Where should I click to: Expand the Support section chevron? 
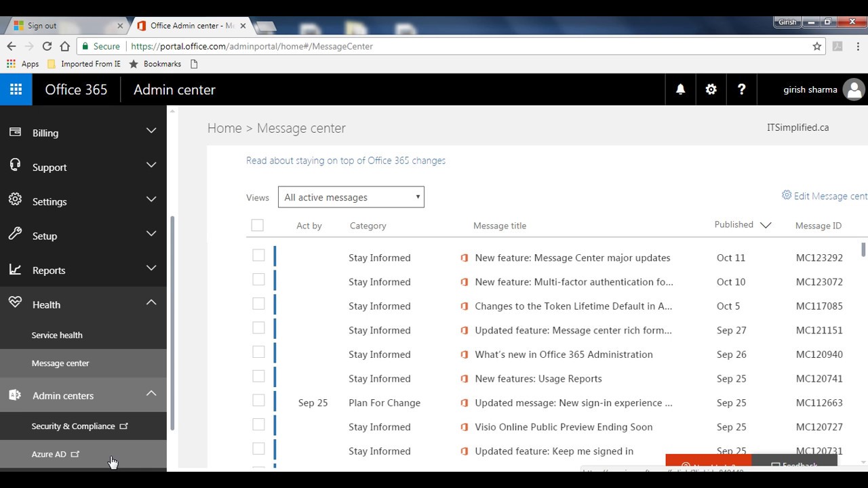151,165
